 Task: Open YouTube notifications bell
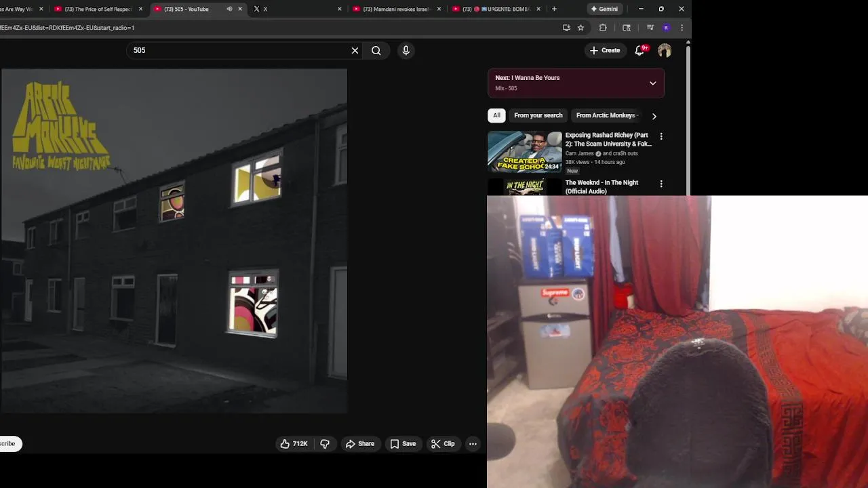coord(639,50)
